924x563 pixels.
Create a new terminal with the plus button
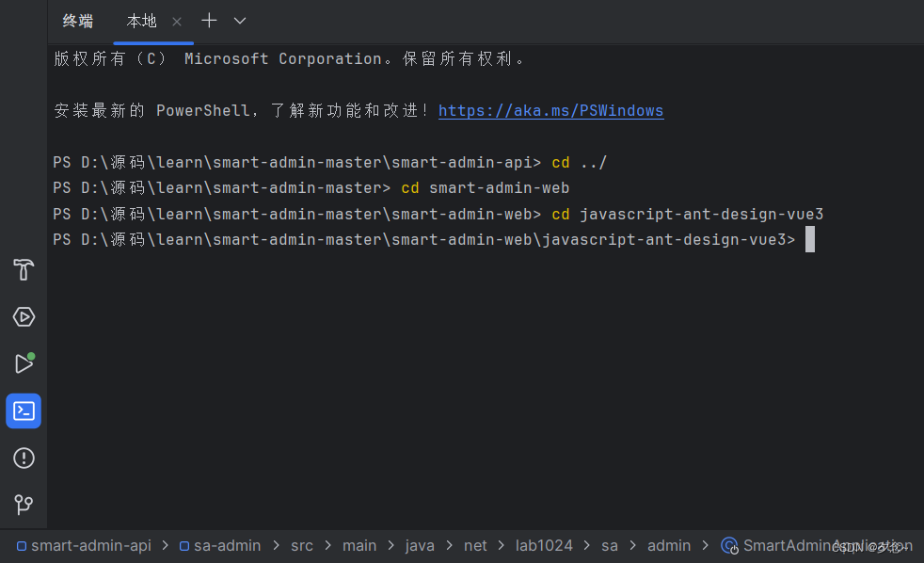point(208,21)
